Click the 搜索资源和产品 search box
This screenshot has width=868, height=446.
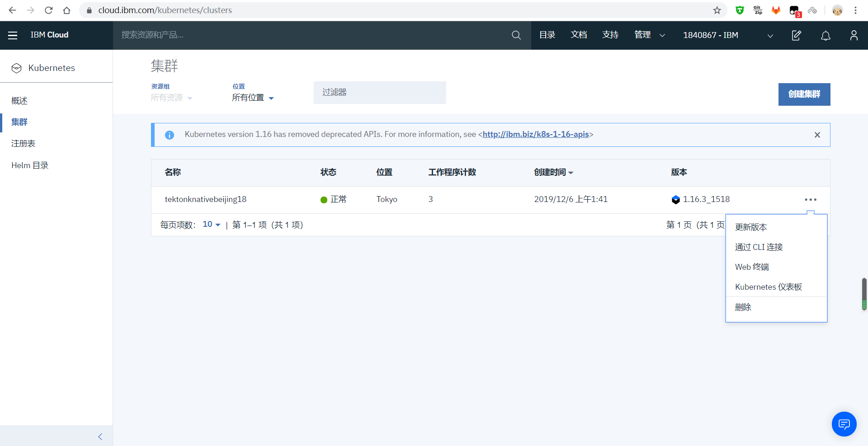[x=312, y=35]
